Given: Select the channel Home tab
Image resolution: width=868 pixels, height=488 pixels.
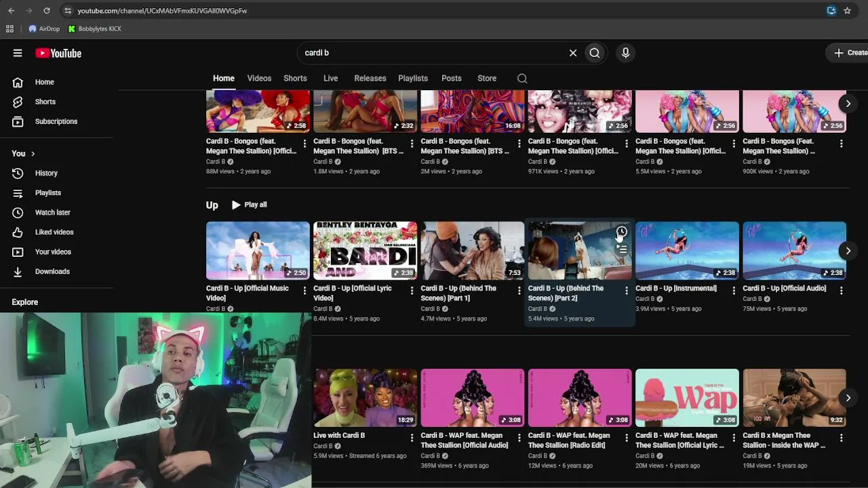Looking at the screenshot, I should point(224,79).
